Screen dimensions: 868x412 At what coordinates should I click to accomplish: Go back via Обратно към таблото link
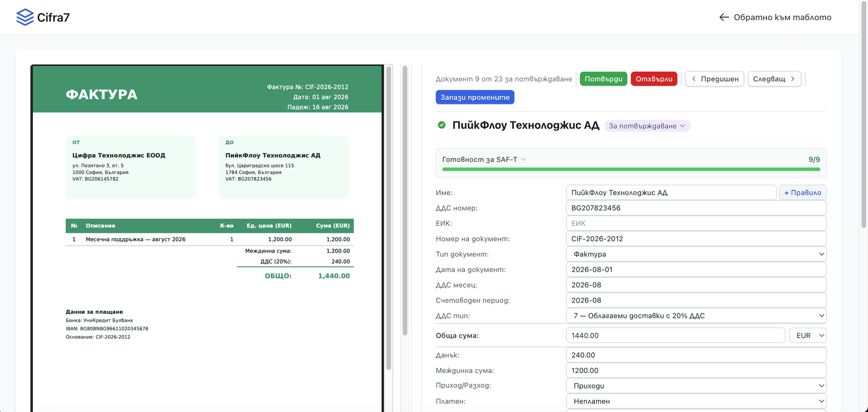coord(775,17)
